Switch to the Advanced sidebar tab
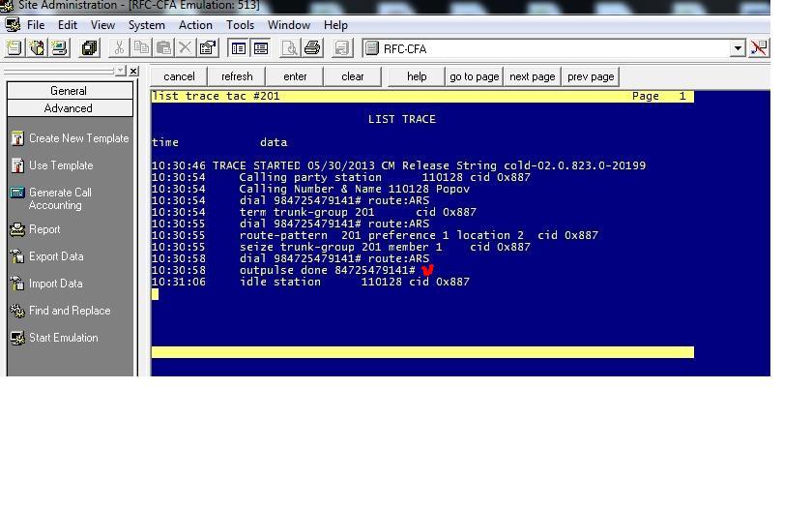The width and height of the screenshot is (812, 508). point(70,108)
